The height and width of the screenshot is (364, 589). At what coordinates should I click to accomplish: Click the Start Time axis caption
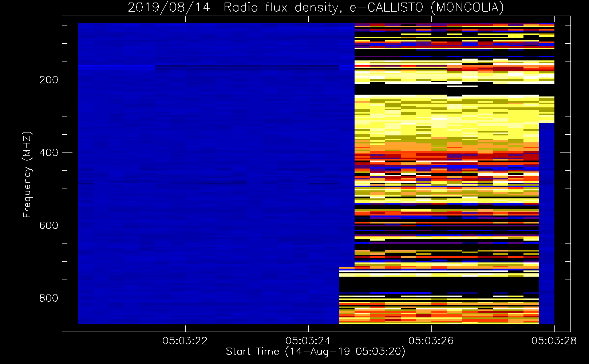[316, 352]
